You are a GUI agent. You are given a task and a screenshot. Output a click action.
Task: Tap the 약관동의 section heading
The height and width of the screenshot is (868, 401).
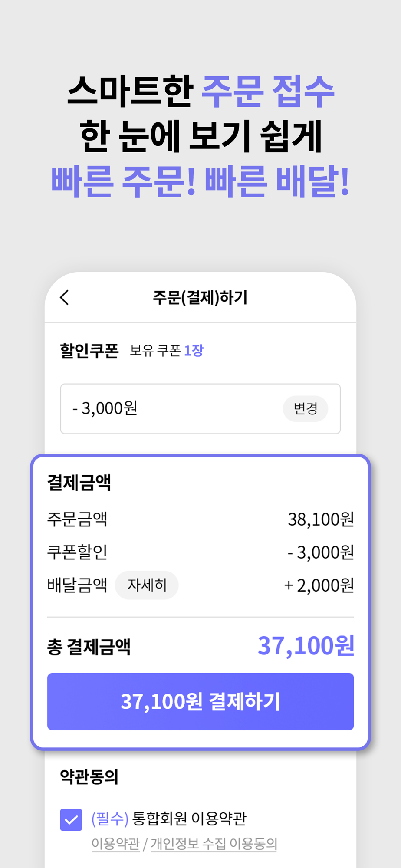click(x=89, y=776)
